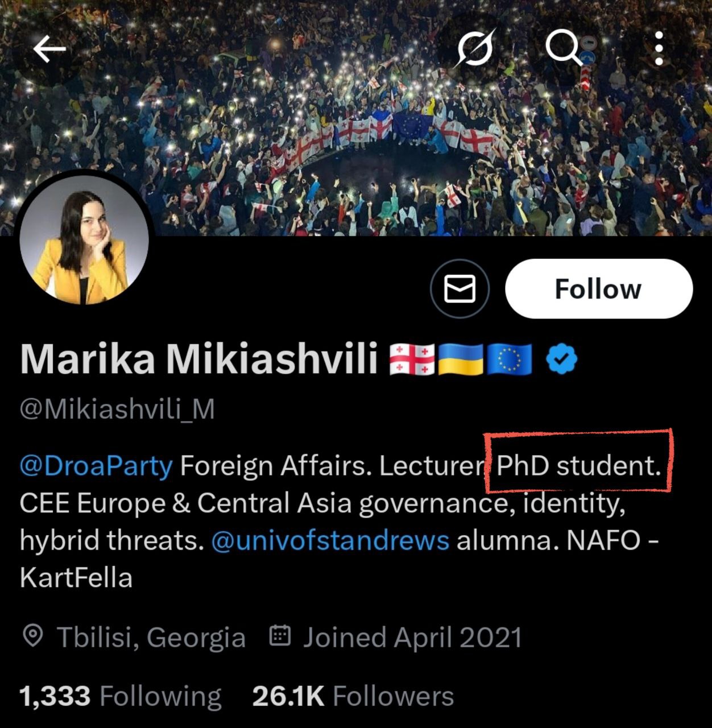Open search with the magnifier icon
The image size is (712, 728).
click(563, 48)
